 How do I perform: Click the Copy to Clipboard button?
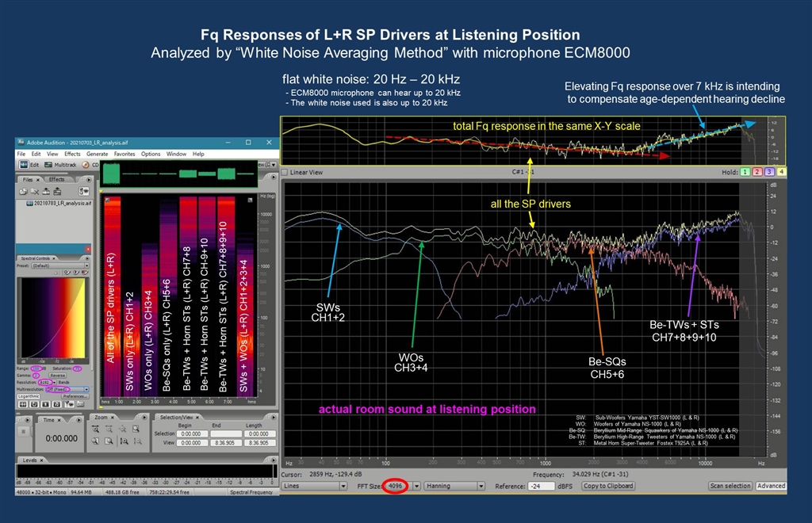click(x=608, y=486)
